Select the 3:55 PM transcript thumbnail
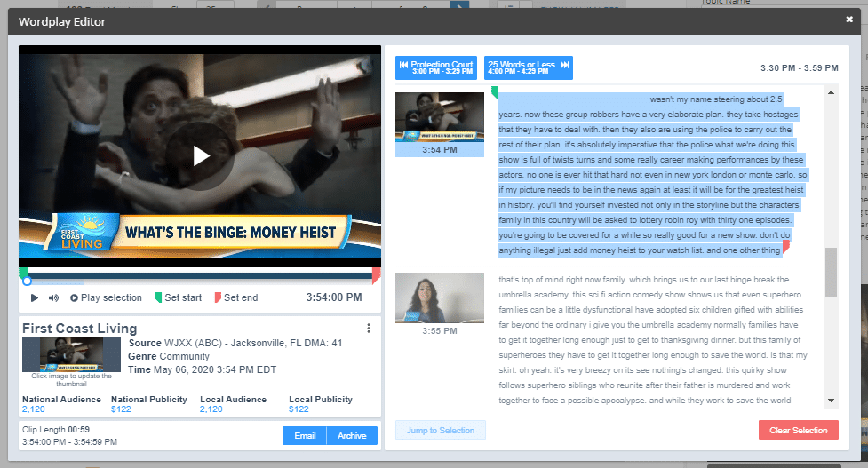This screenshot has height=468, width=868. pos(440,297)
